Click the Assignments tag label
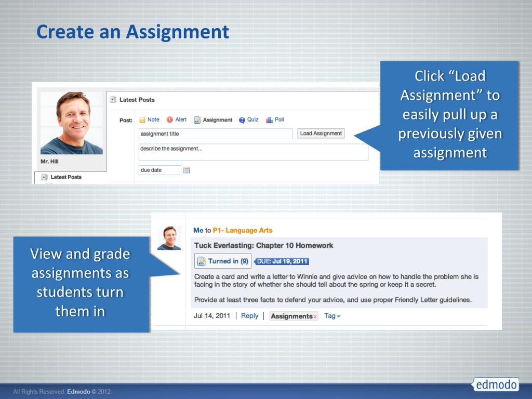 pyautogui.click(x=291, y=316)
